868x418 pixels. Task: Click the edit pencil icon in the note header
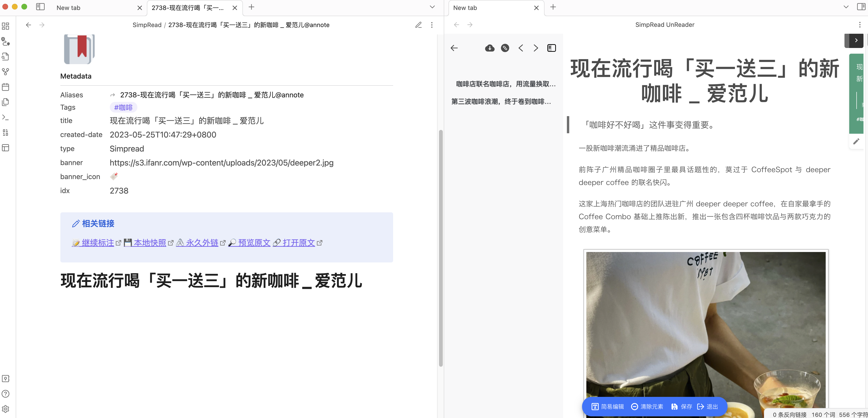coord(418,25)
